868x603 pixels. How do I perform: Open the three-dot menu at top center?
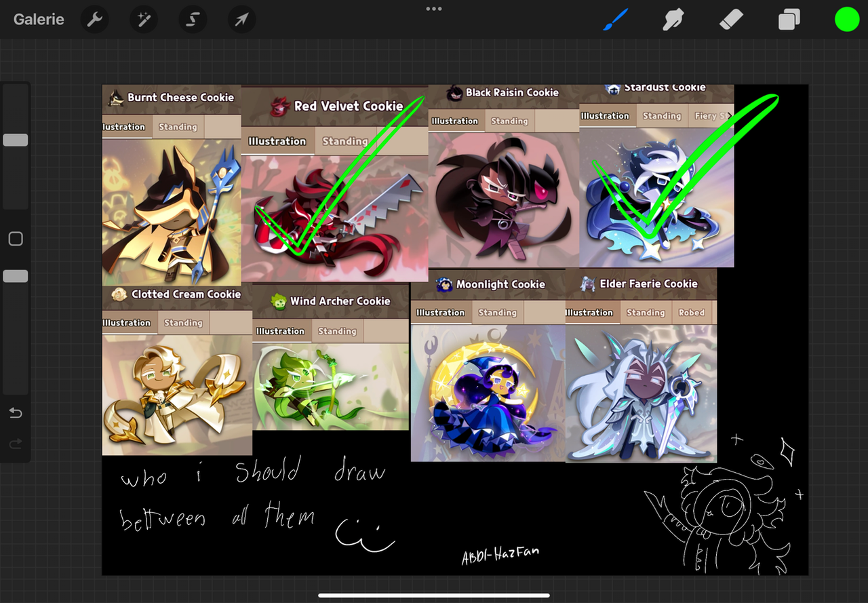[434, 9]
